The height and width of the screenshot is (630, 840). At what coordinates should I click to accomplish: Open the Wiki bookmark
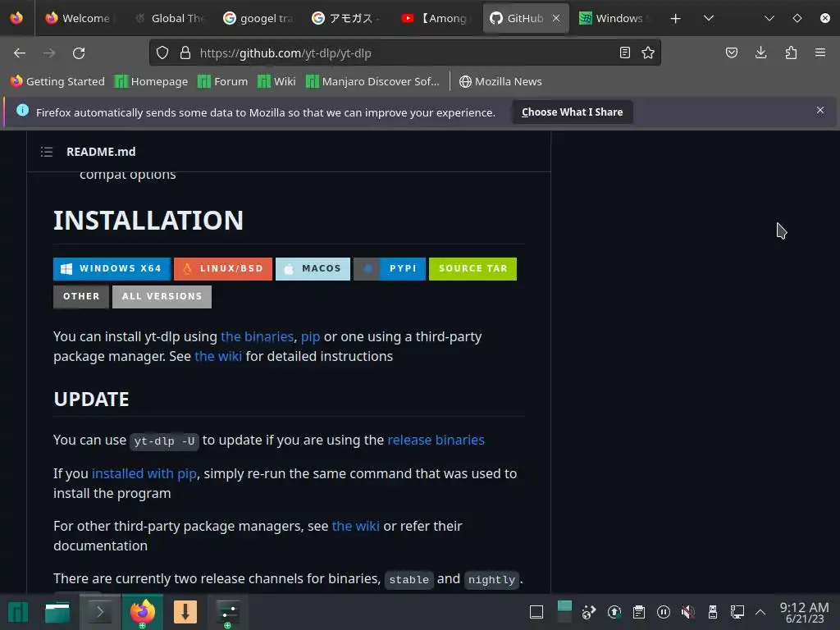click(277, 81)
